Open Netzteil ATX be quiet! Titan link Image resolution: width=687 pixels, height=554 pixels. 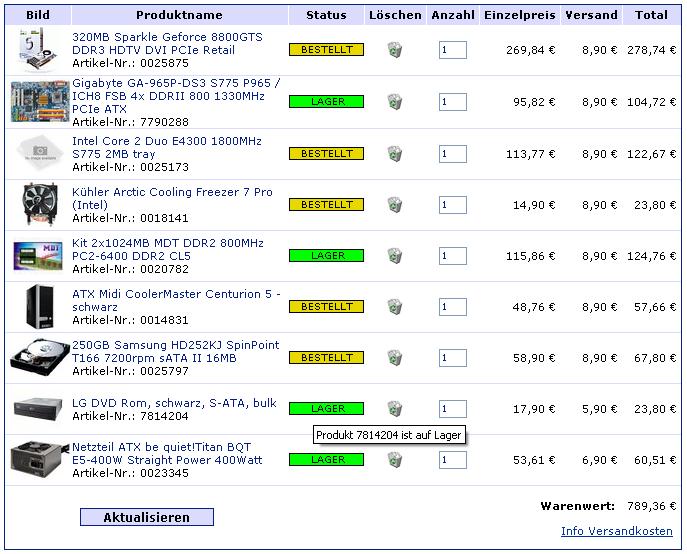click(167, 453)
